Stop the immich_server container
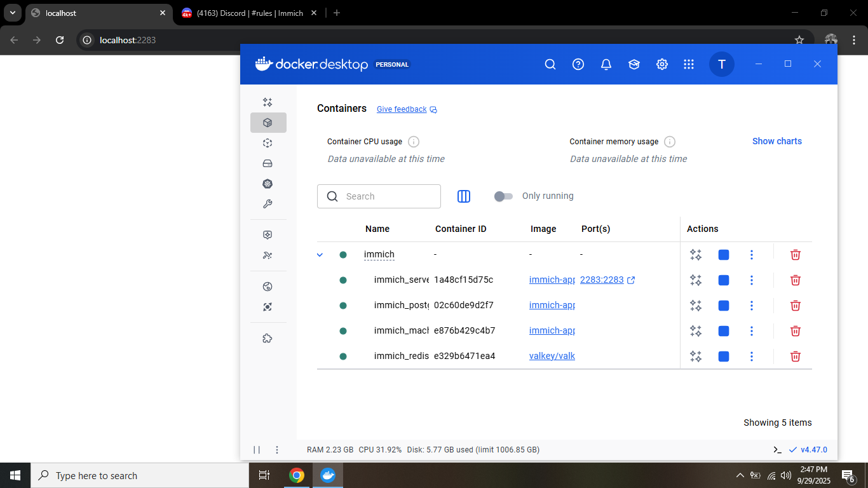Image resolution: width=868 pixels, height=488 pixels. pos(724,280)
